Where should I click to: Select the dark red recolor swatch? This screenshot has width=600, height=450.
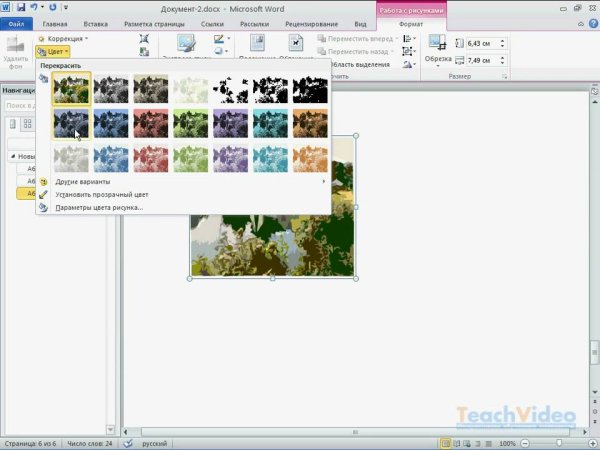150,124
